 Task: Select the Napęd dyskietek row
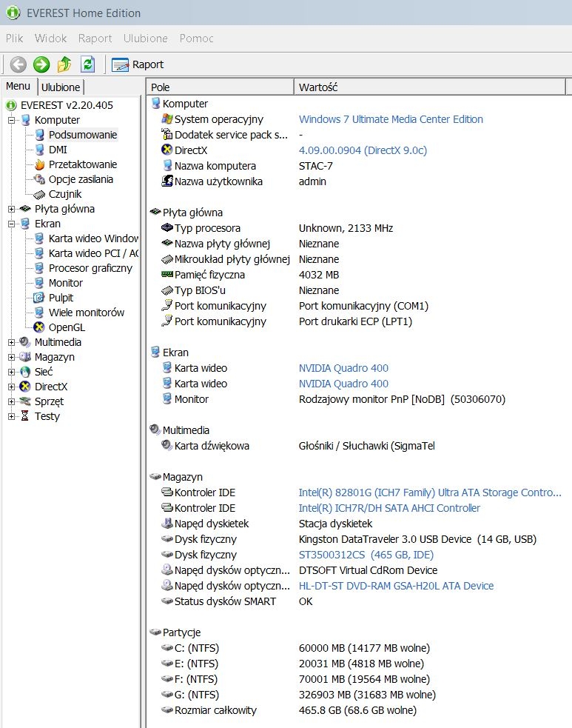(357, 524)
